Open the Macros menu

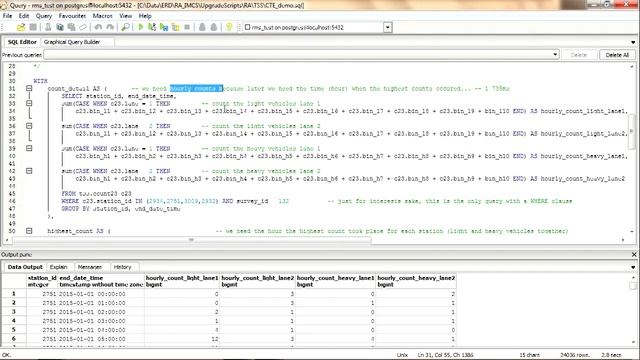102,16
